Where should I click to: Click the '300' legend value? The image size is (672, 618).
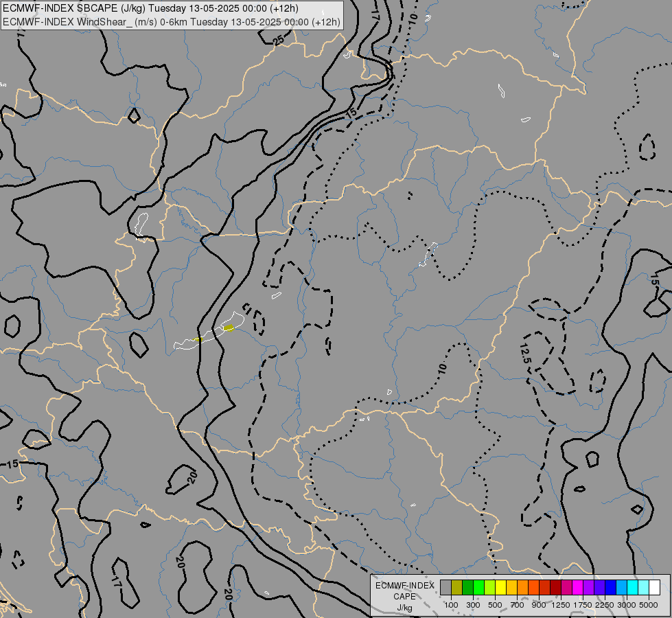[x=473, y=605]
